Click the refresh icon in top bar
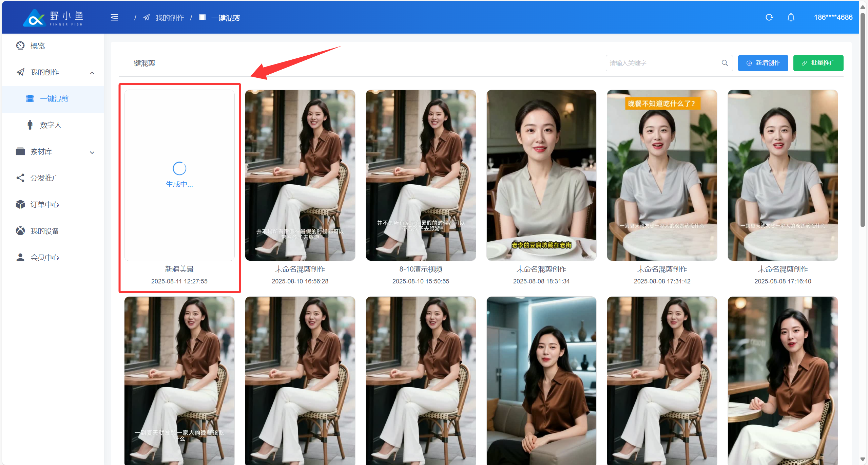The width and height of the screenshot is (868, 465). 769,17
